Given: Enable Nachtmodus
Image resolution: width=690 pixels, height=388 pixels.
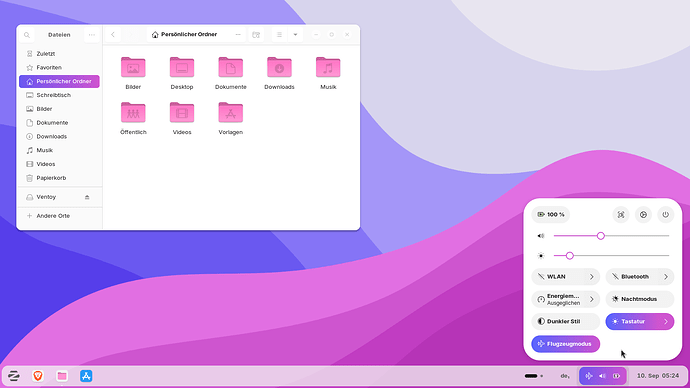Looking at the screenshot, I should click(x=640, y=299).
